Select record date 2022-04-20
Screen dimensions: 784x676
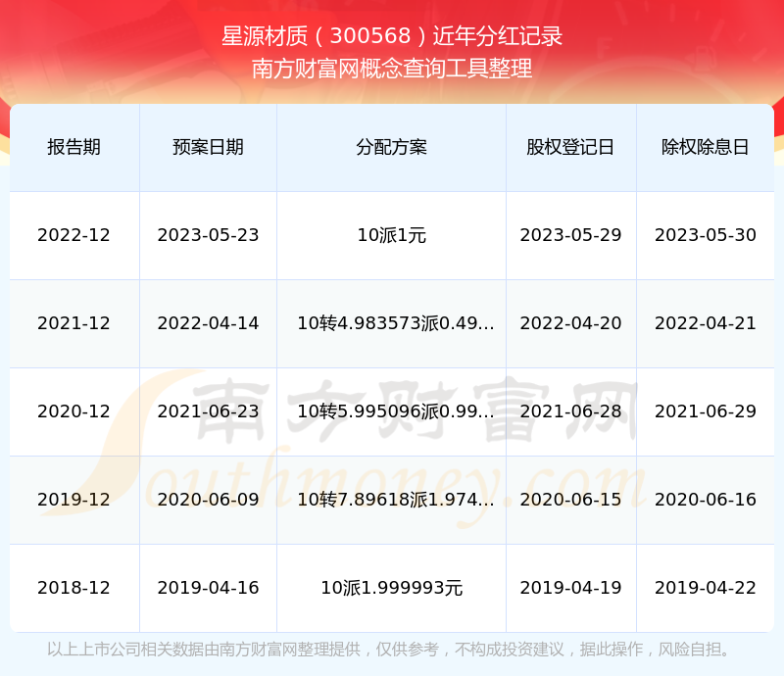[570, 323]
